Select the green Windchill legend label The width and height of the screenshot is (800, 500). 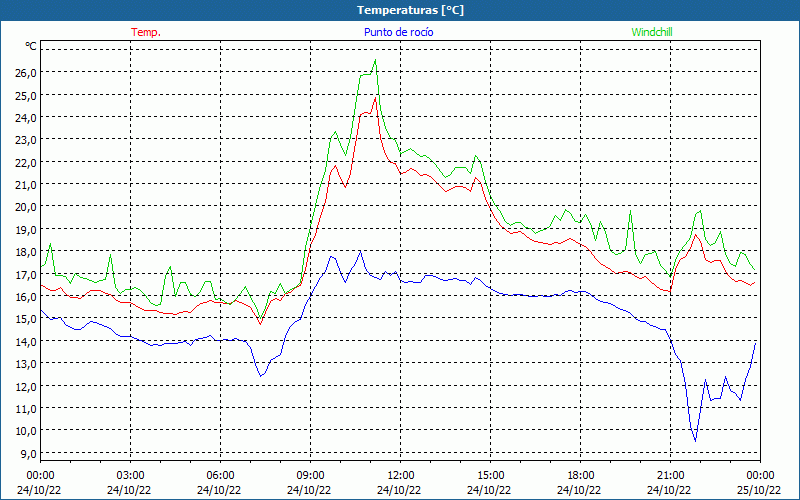(652, 32)
